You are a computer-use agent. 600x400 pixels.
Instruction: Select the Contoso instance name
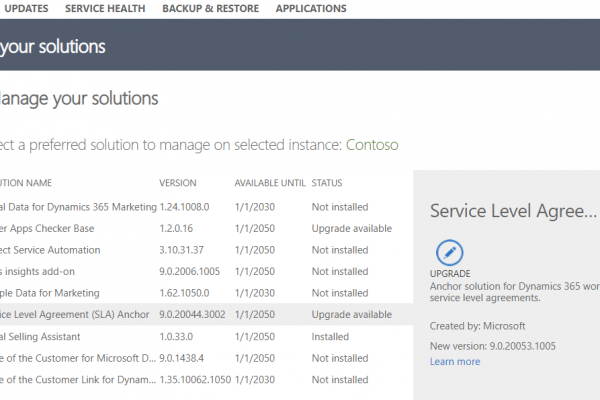(372, 145)
